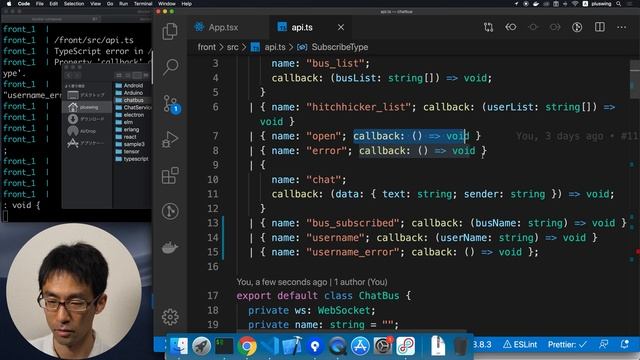Open the Docker whale view in the activity bar
This screenshot has height=360, width=640.
point(170,247)
